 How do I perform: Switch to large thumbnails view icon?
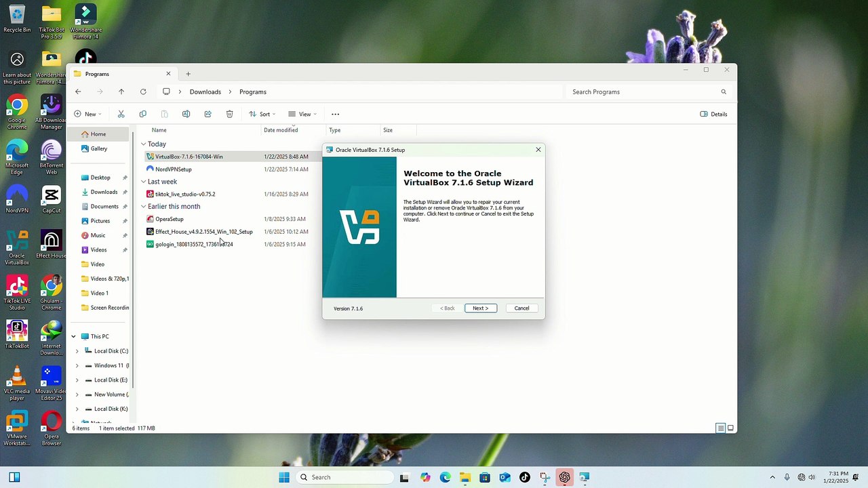[x=731, y=428]
